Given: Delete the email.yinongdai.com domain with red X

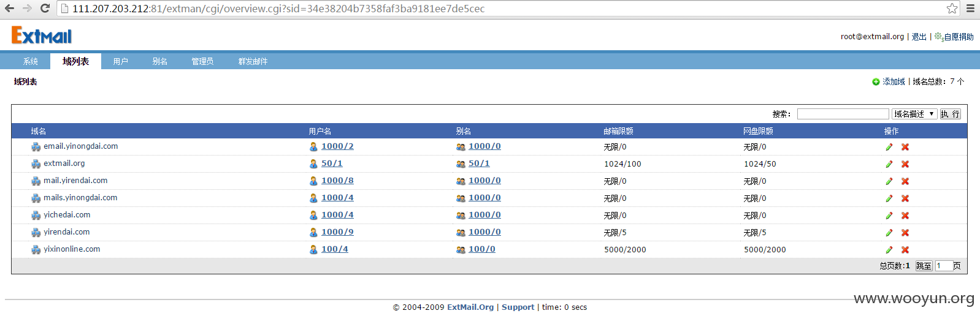Looking at the screenshot, I should (905, 147).
